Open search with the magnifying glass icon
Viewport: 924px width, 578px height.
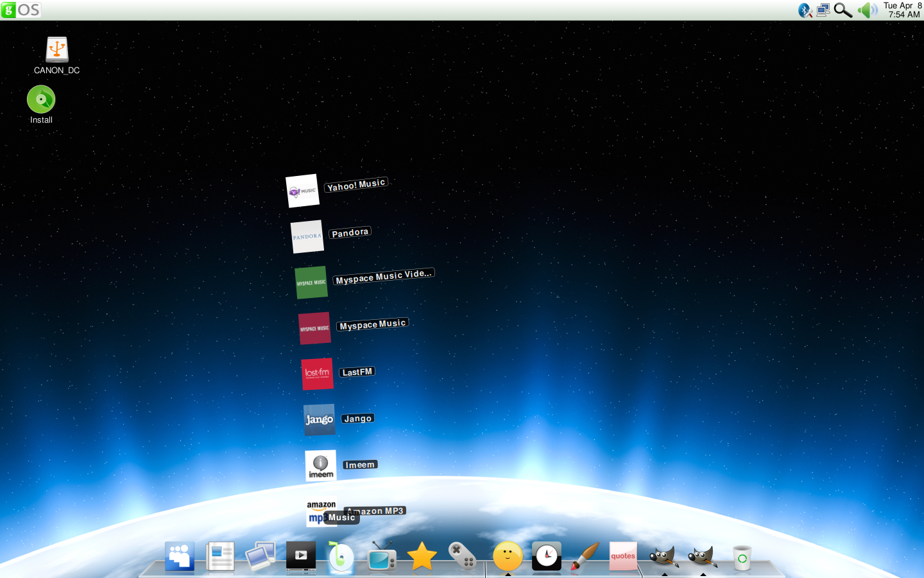pos(843,10)
